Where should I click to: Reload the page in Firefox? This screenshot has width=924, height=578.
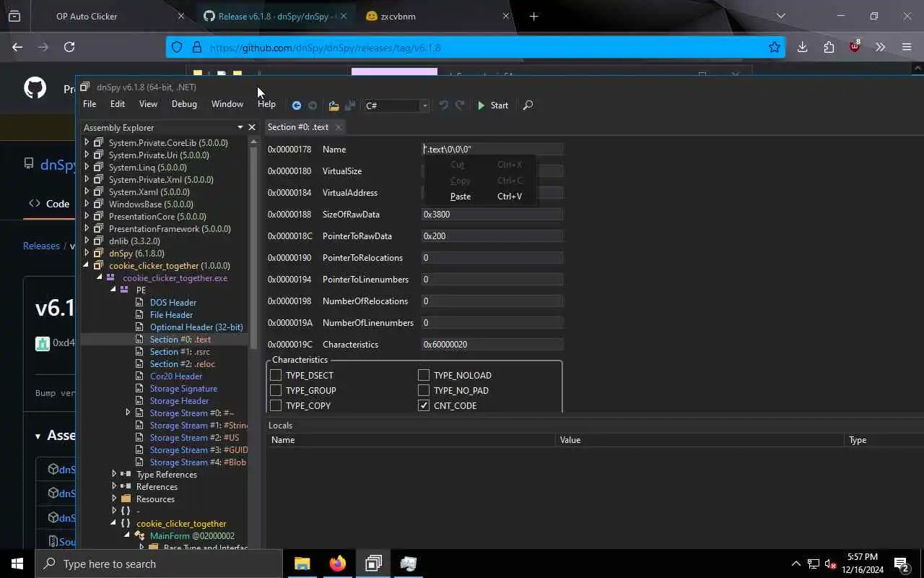pos(69,47)
